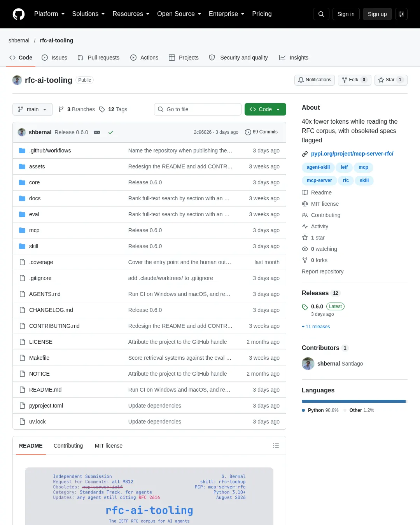Click the scale icon beside MIT license
The width and height of the screenshot is (420, 525).
click(305, 204)
